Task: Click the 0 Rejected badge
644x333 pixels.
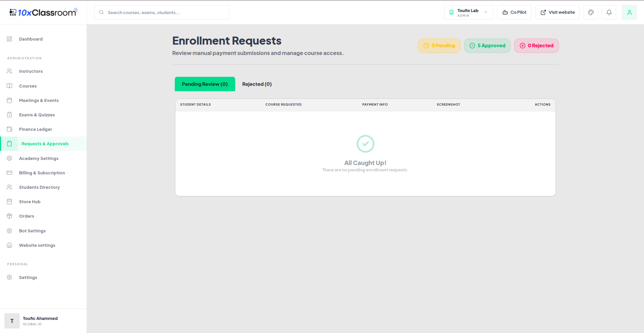Action: tap(536, 46)
